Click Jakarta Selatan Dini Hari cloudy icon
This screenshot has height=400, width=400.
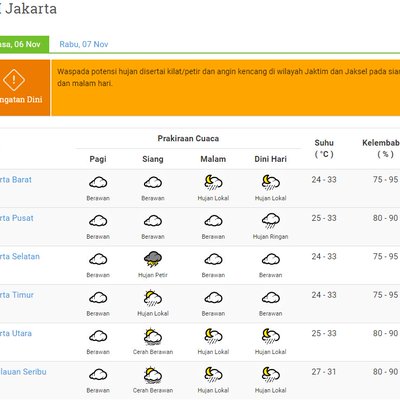[271, 259]
